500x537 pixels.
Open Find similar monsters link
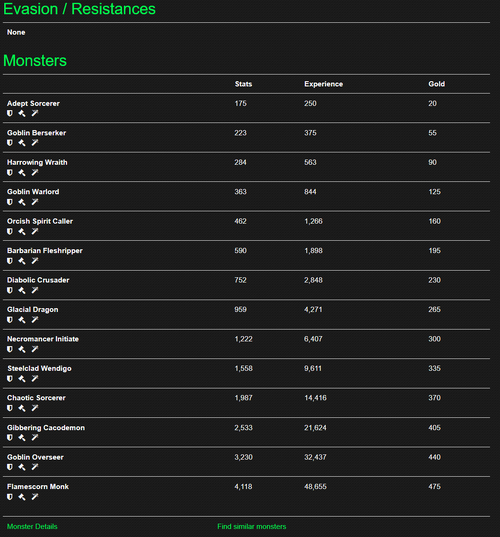click(252, 526)
